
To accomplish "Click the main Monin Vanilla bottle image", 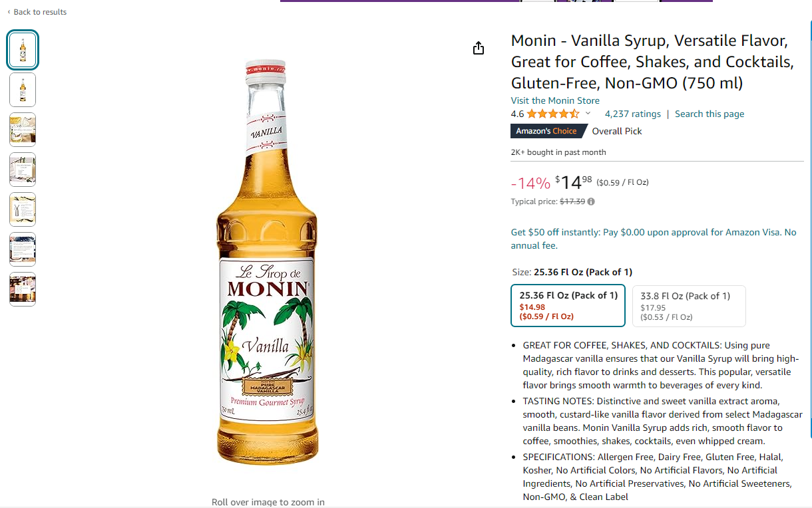I will point(266,261).
